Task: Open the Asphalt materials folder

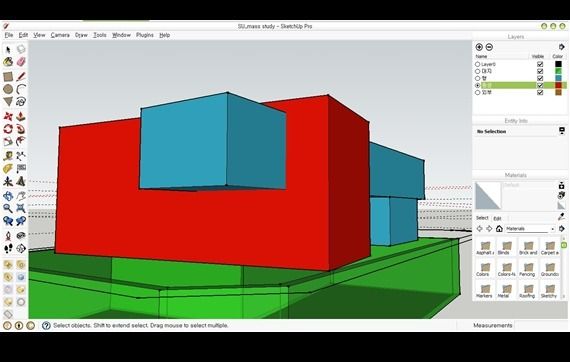Action: point(485,247)
